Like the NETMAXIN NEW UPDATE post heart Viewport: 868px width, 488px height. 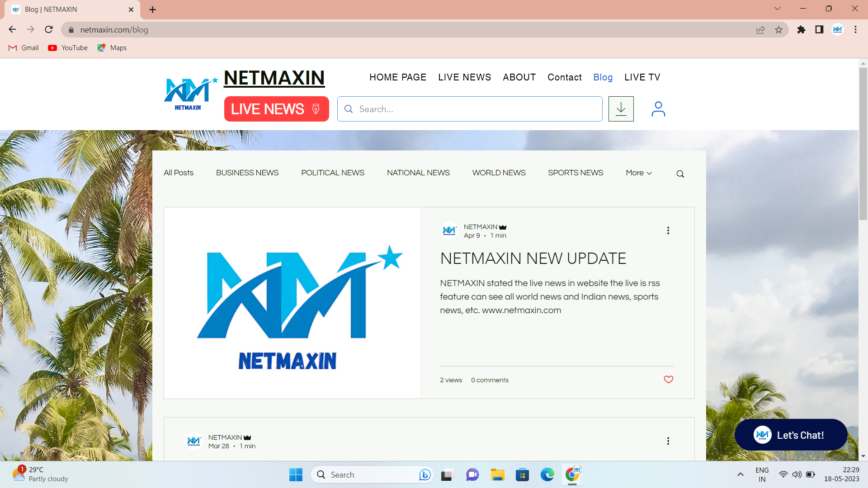click(x=669, y=380)
